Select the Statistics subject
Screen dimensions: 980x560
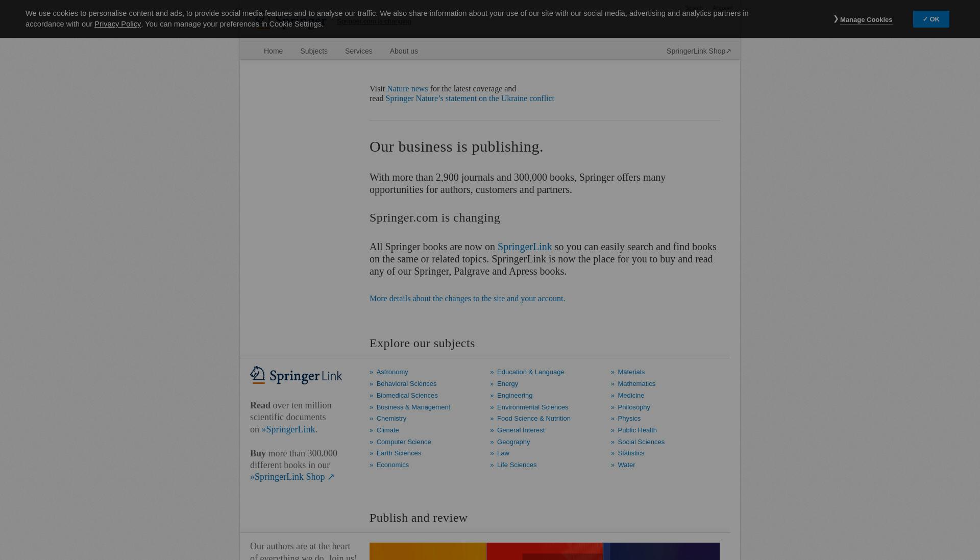point(631,453)
